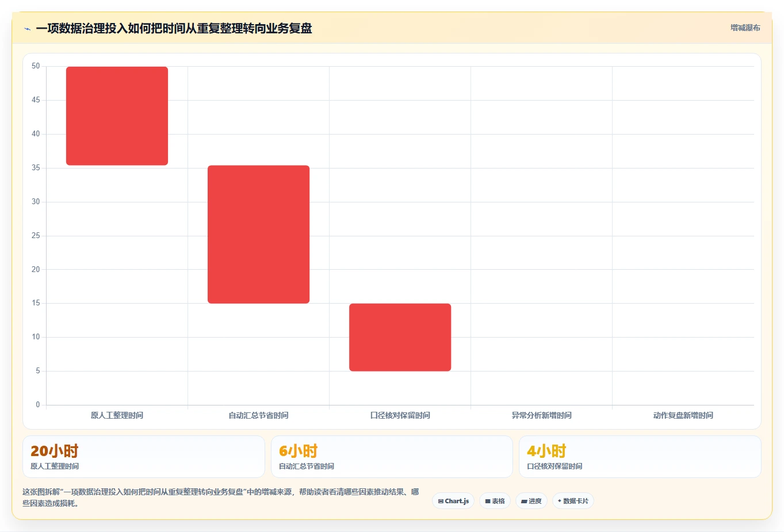The height and width of the screenshot is (532, 784).
Task: Select the 增减瀑布 label in header
Action: (745, 28)
